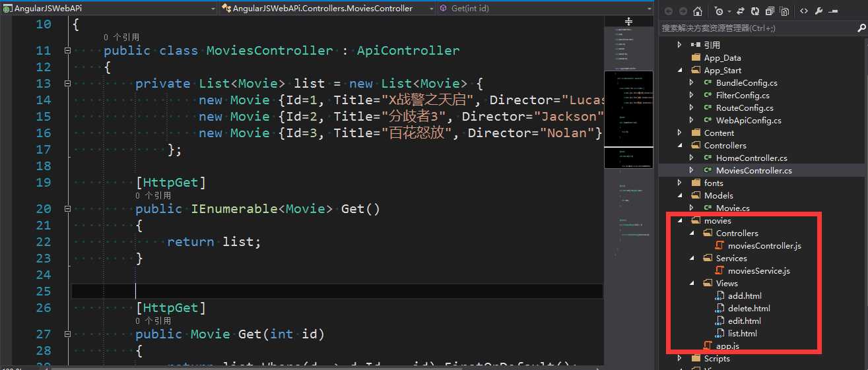The image size is (868, 370).
Task: Open the MoviesController class navigation dropdown
Action: (x=327, y=8)
